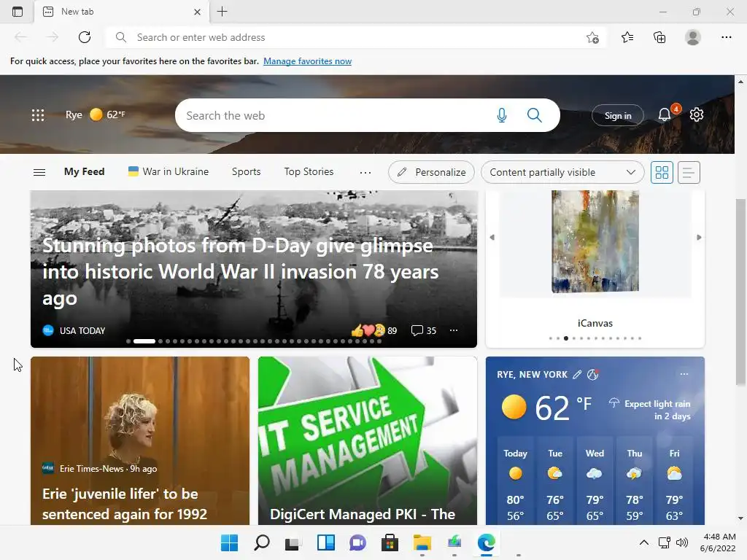Open more options on D-Day story
This screenshot has height=560, width=747.
(x=454, y=330)
